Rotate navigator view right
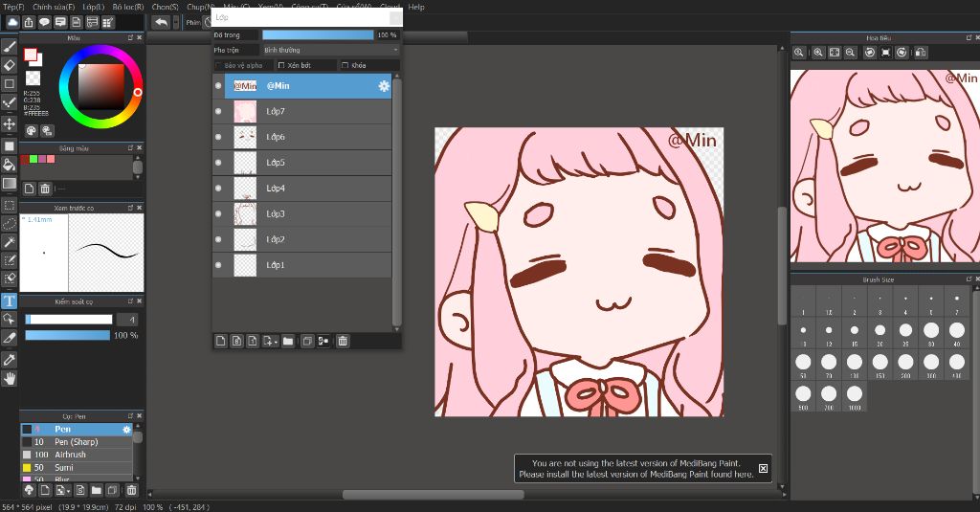The width and height of the screenshot is (980, 512). tap(902, 53)
